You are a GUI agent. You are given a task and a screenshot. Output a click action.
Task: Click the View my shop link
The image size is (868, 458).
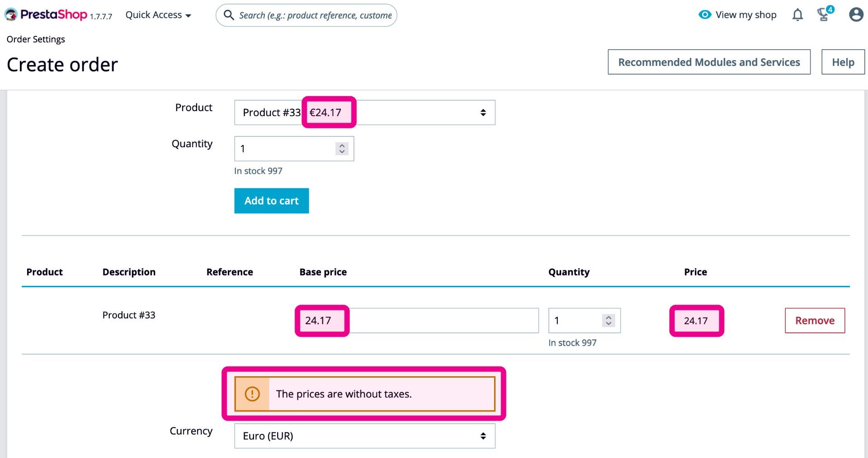click(x=745, y=15)
